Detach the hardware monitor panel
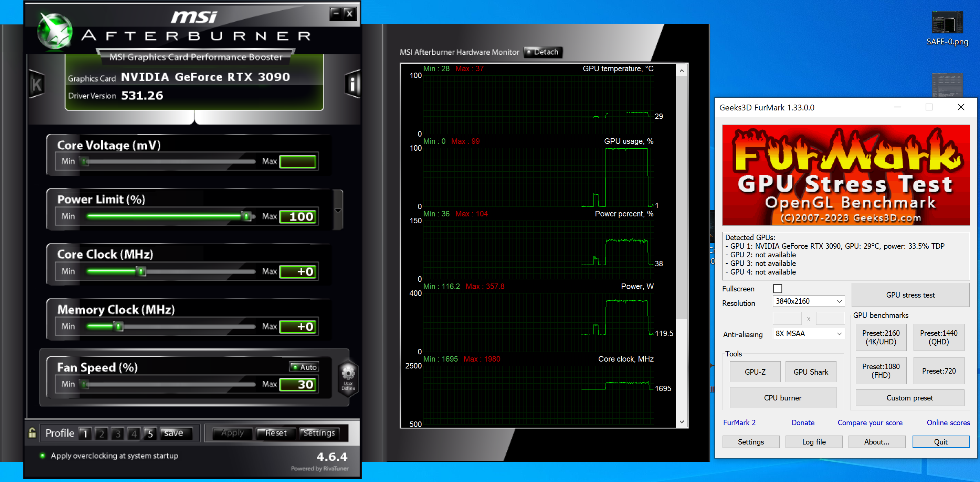The height and width of the screenshot is (482, 980). click(542, 52)
